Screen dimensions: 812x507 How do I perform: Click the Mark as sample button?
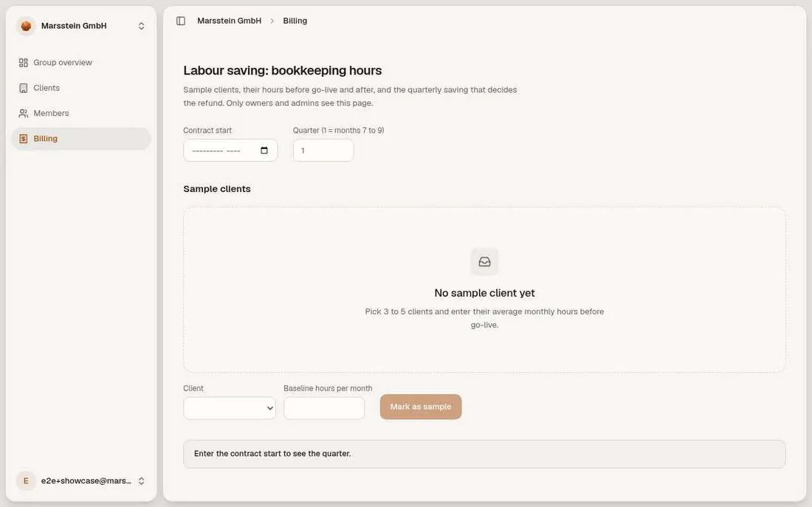pos(421,407)
